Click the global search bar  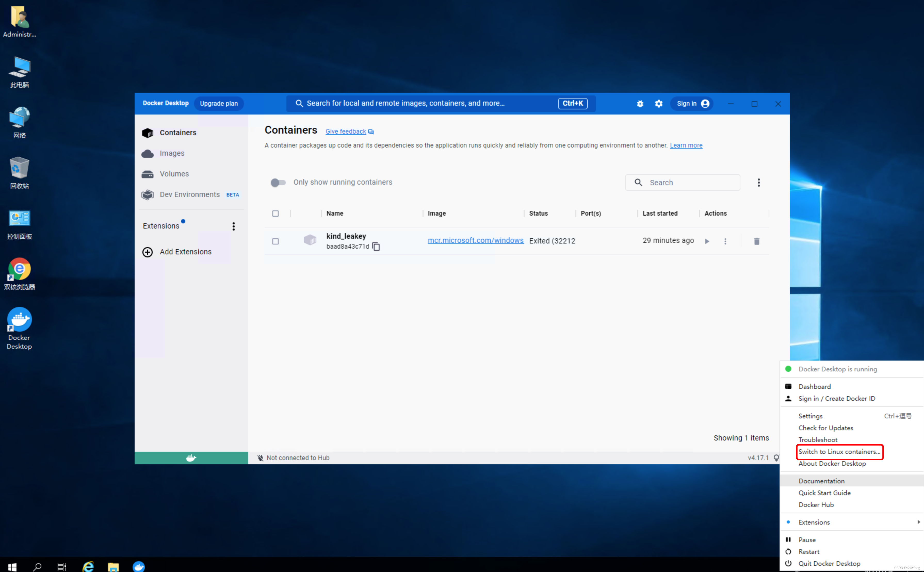[441, 104]
